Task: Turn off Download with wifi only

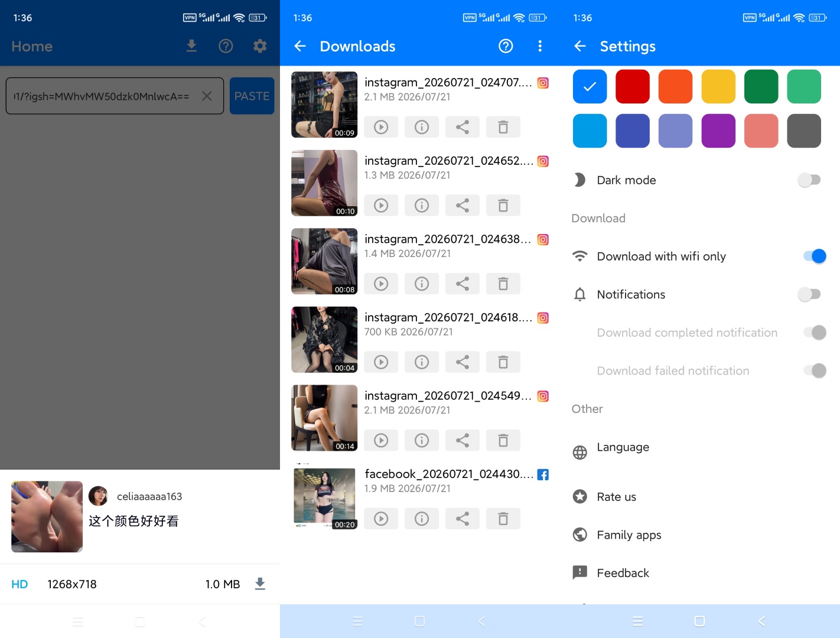Action: point(815,256)
